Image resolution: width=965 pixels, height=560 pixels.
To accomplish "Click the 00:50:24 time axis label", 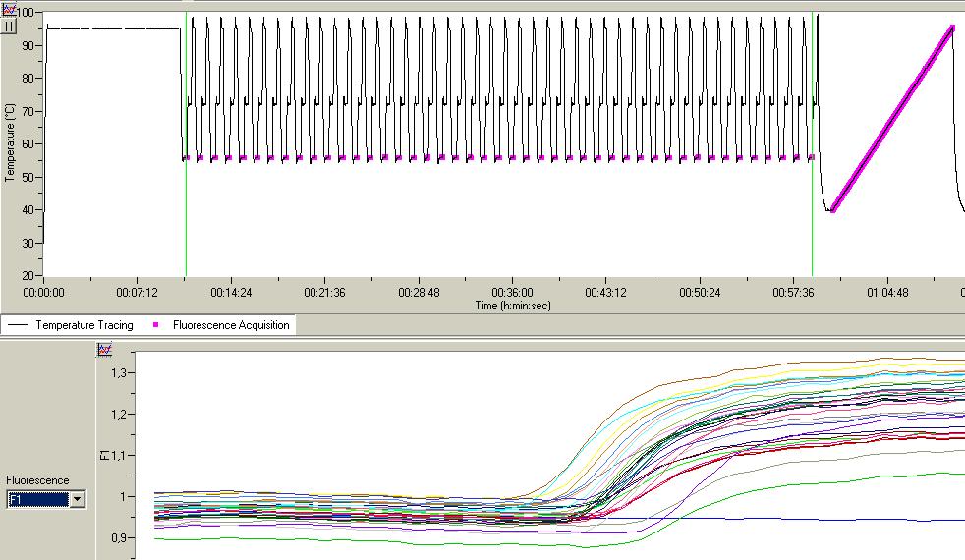I will [700, 293].
